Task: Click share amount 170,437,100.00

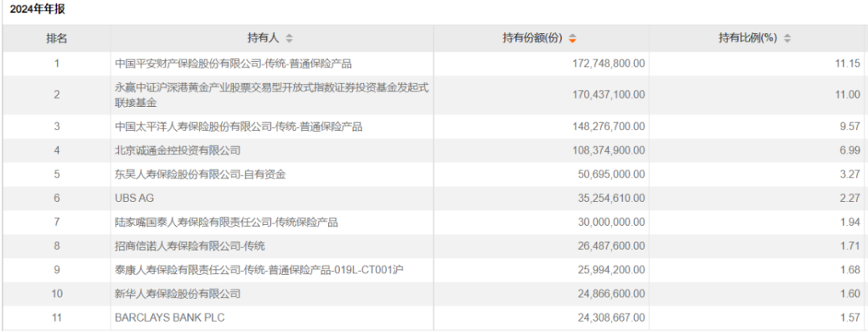Action: (608, 95)
